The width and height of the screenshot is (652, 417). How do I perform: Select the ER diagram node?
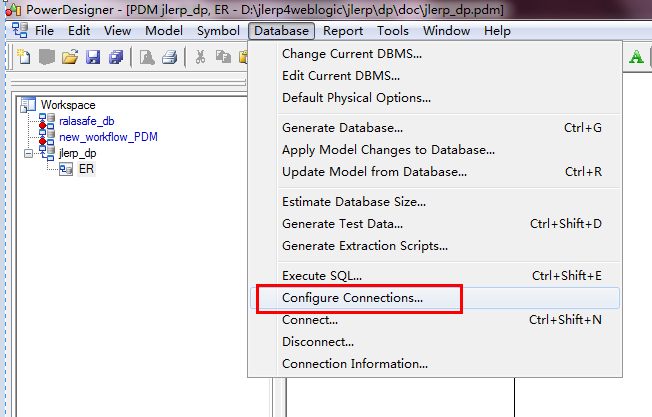pyautogui.click(x=86, y=170)
